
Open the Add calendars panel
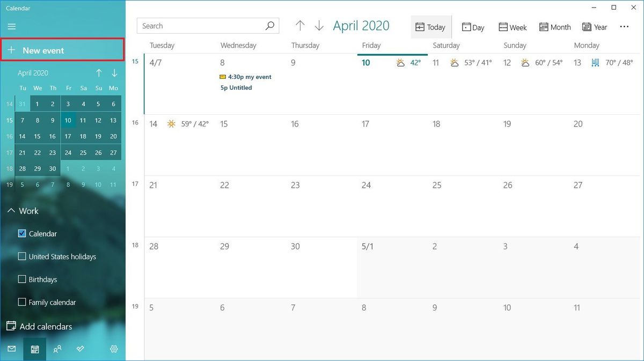39,326
